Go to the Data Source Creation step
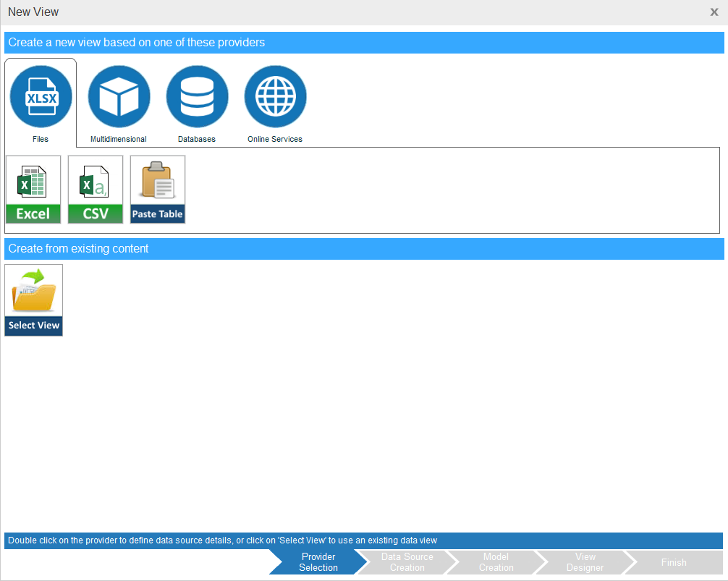Image resolution: width=728 pixels, height=581 pixels. (407, 562)
